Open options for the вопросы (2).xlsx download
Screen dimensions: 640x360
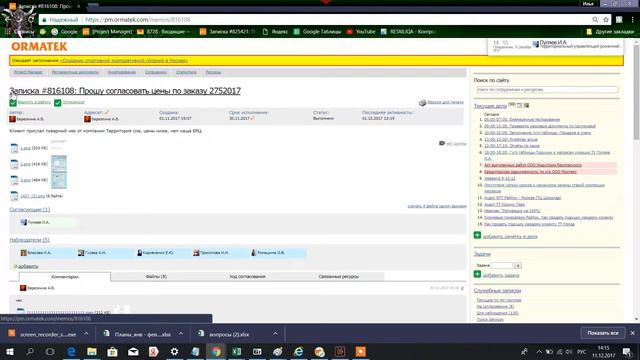tap(275, 334)
